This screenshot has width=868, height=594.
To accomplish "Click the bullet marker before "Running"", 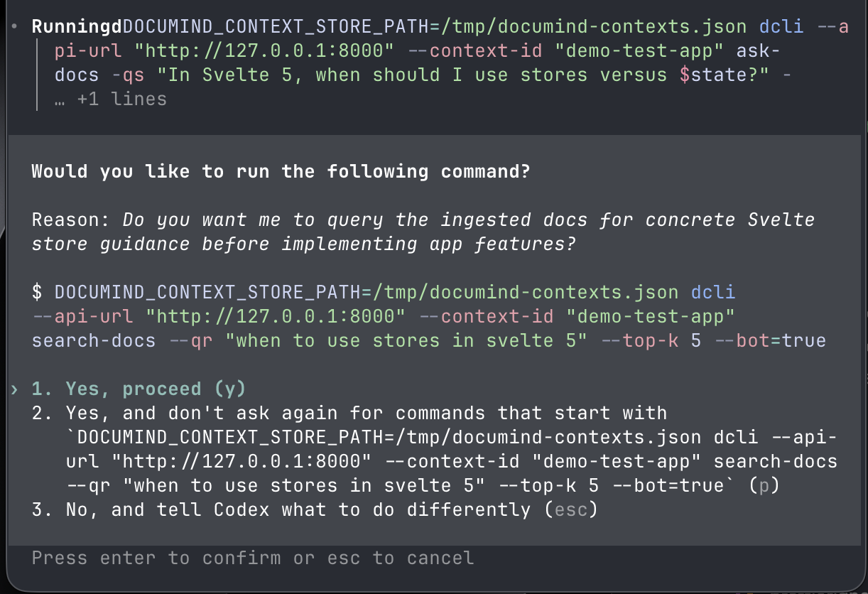I will pos(14,27).
